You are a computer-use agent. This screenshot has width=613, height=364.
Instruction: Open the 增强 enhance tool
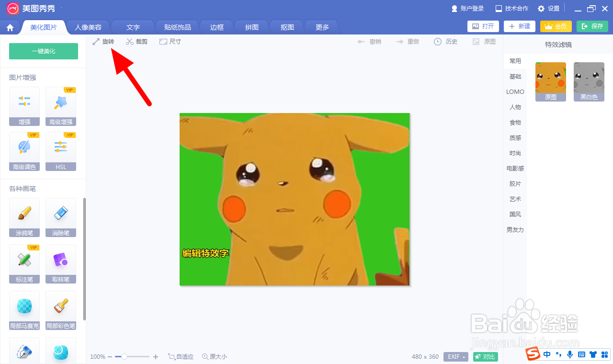point(24,106)
